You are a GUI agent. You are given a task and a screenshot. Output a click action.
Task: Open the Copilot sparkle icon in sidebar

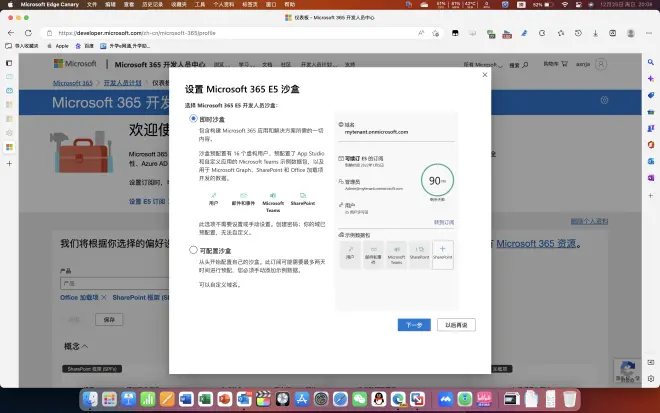(x=651, y=79)
